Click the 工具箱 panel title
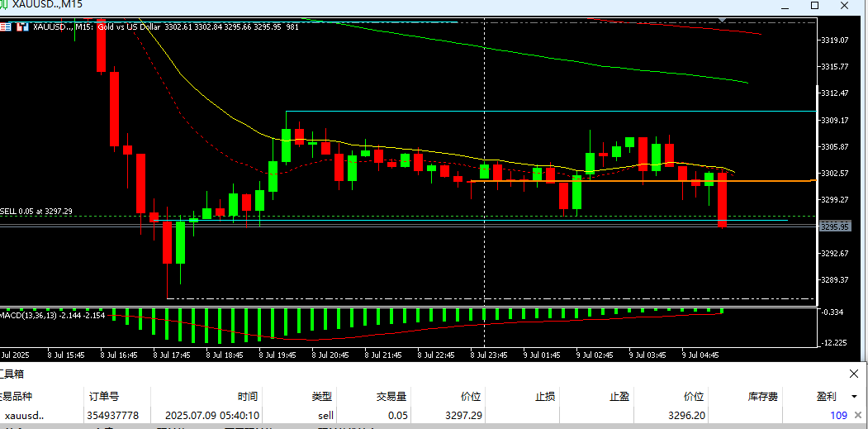This screenshot has width=868, height=429. (12, 374)
